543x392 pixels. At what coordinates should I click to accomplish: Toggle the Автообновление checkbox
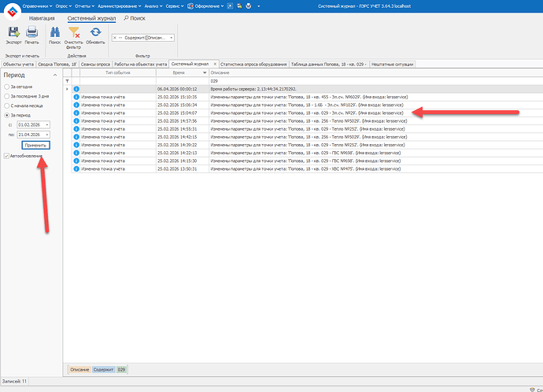pos(7,155)
